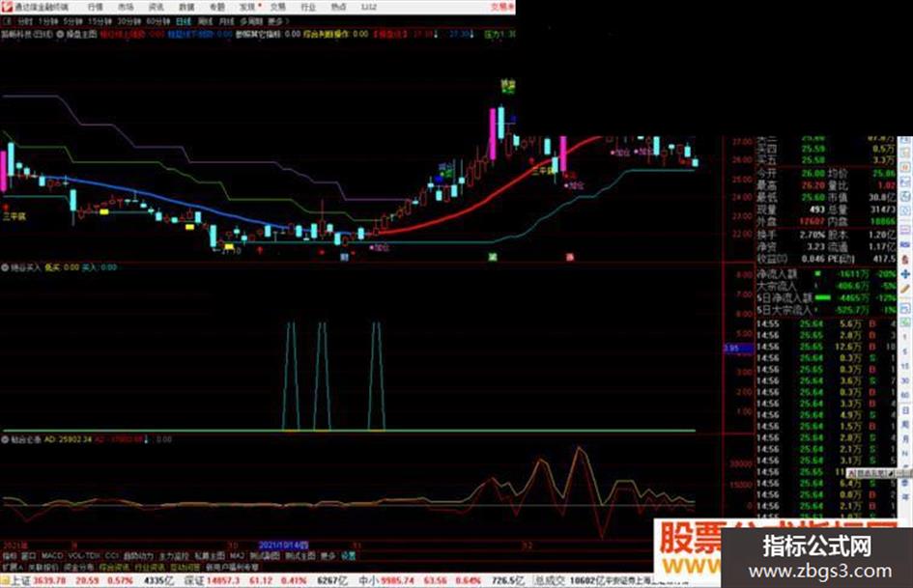Click the blue price tag 3.95 on axis
The height and width of the screenshot is (588, 913).
click(x=738, y=349)
